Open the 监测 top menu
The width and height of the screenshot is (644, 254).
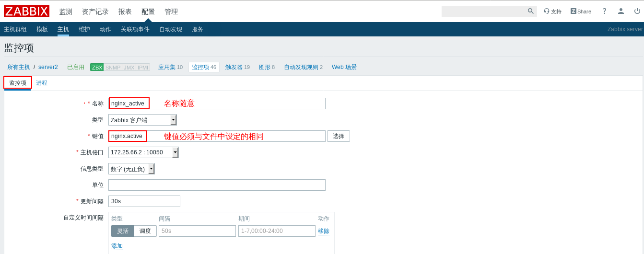pyautogui.click(x=66, y=12)
